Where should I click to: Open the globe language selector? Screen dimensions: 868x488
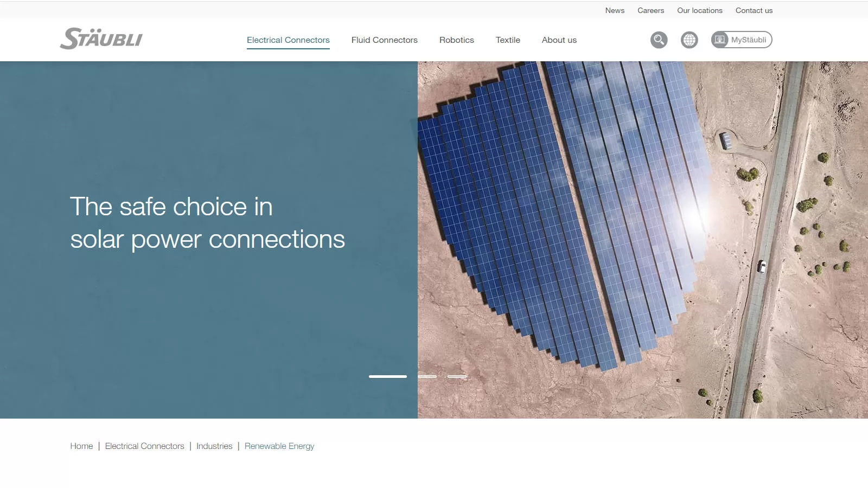point(689,40)
